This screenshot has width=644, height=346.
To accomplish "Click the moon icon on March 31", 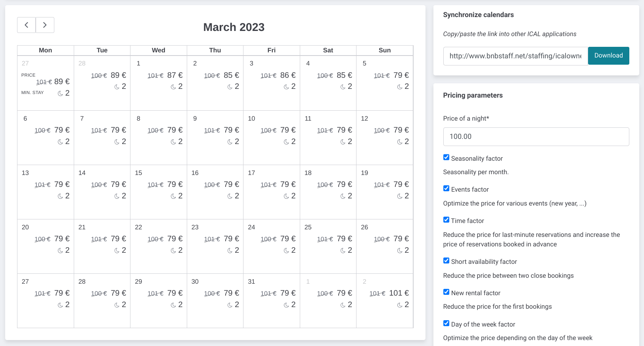I will [x=286, y=304].
